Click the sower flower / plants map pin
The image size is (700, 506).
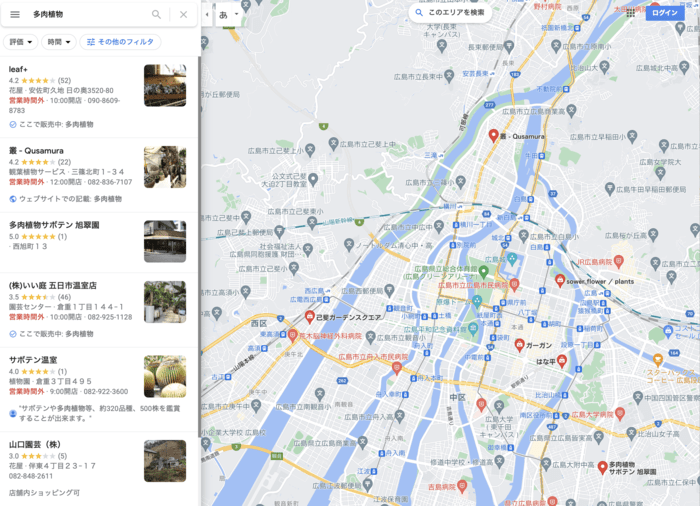click(559, 280)
